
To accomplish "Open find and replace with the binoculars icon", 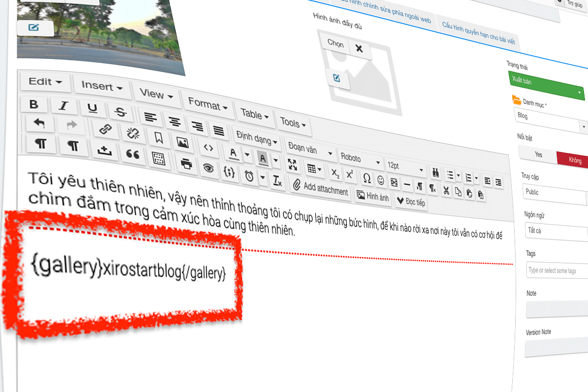I will click(435, 172).
